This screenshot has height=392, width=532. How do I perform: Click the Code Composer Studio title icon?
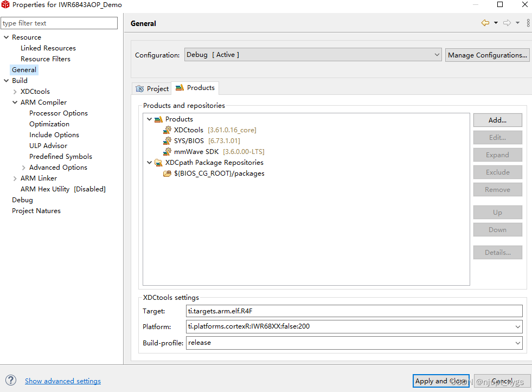coord(5,4)
